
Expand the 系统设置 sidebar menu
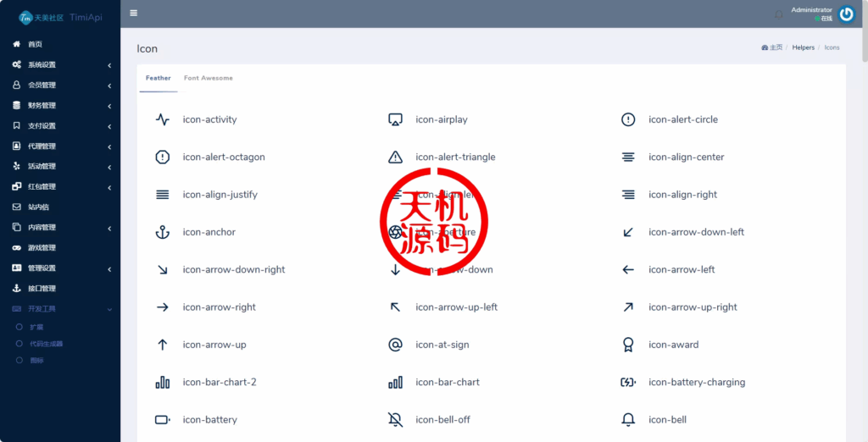tap(59, 64)
